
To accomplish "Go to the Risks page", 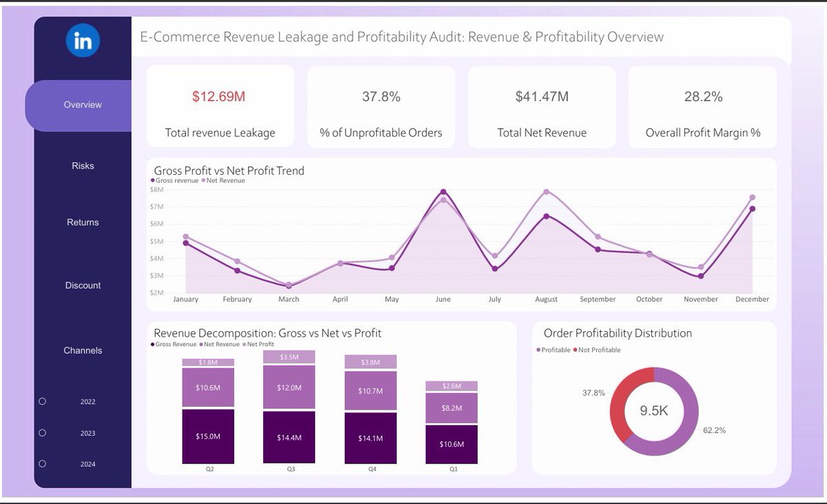I will click(x=83, y=166).
